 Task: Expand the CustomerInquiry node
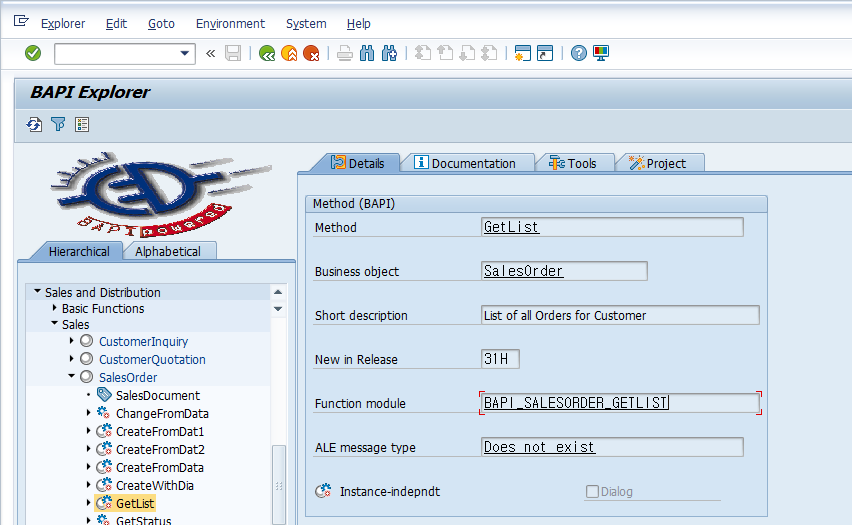tap(71, 341)
